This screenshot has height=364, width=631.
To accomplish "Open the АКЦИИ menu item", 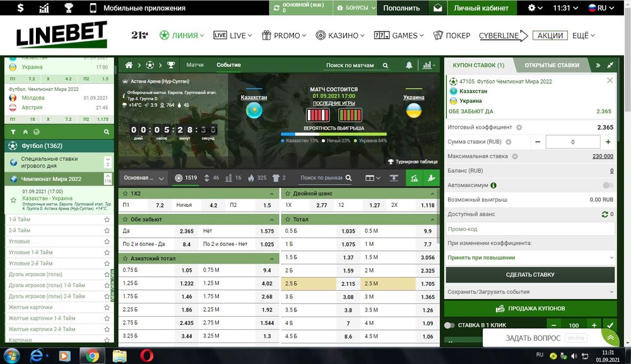I will pyautogui.click(x=550, y=35).
